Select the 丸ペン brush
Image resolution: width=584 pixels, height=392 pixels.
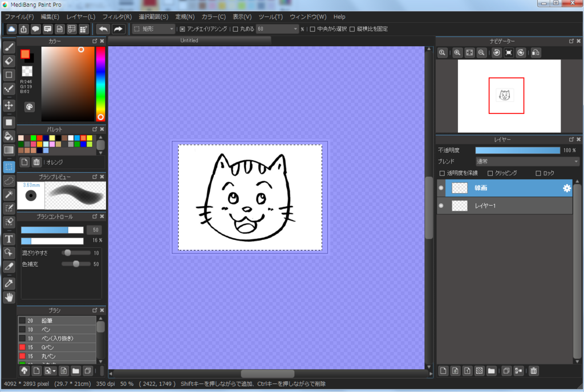coord(57,356)
